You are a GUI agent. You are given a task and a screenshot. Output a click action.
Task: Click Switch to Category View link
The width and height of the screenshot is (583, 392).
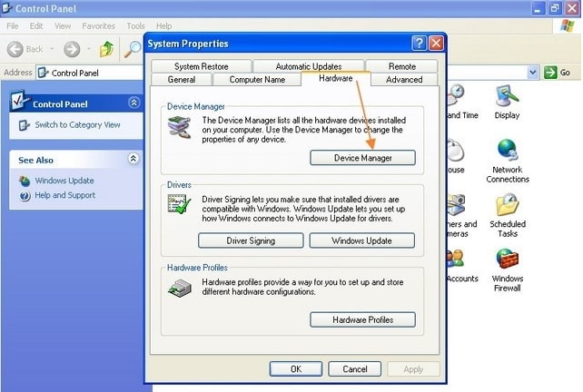77,125
